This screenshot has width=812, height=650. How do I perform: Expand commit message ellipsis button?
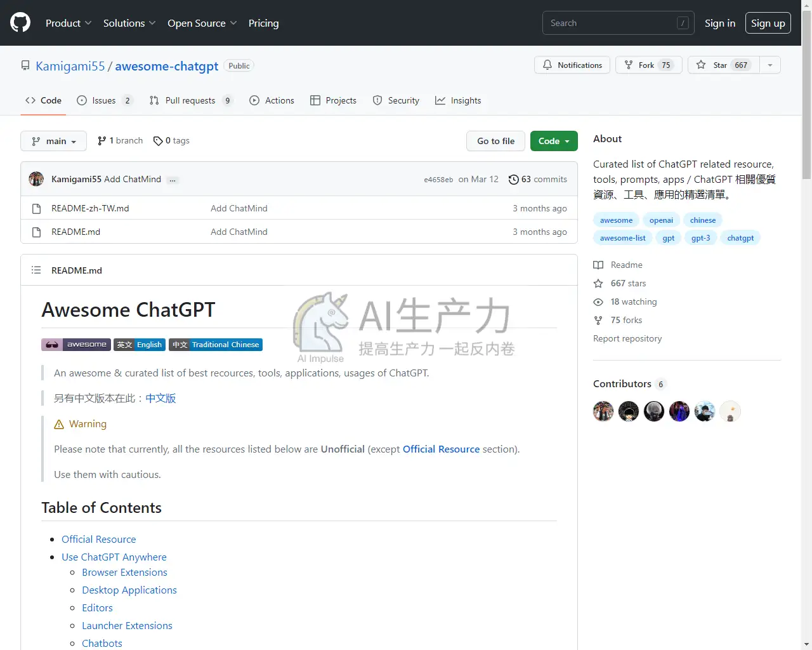(173, 180)
